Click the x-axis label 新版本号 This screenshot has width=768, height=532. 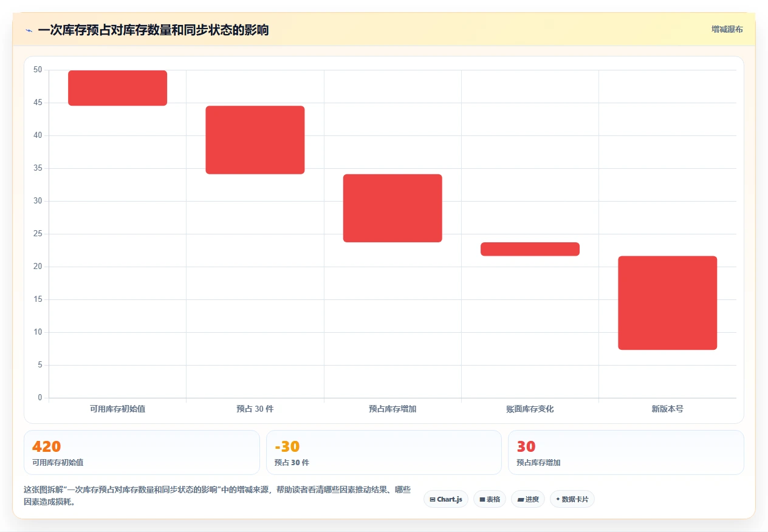tap(668, 409)
